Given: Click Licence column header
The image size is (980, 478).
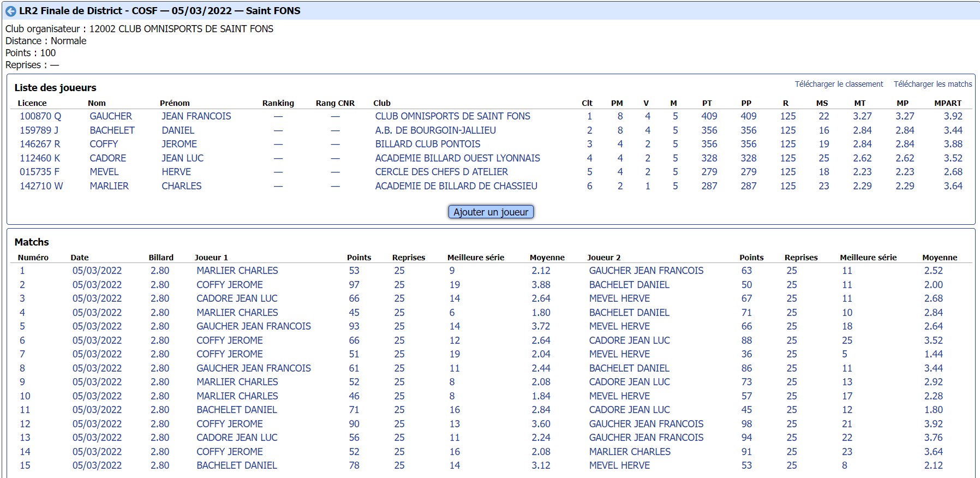Looking at the screenshot, I should tap(32, 103).
